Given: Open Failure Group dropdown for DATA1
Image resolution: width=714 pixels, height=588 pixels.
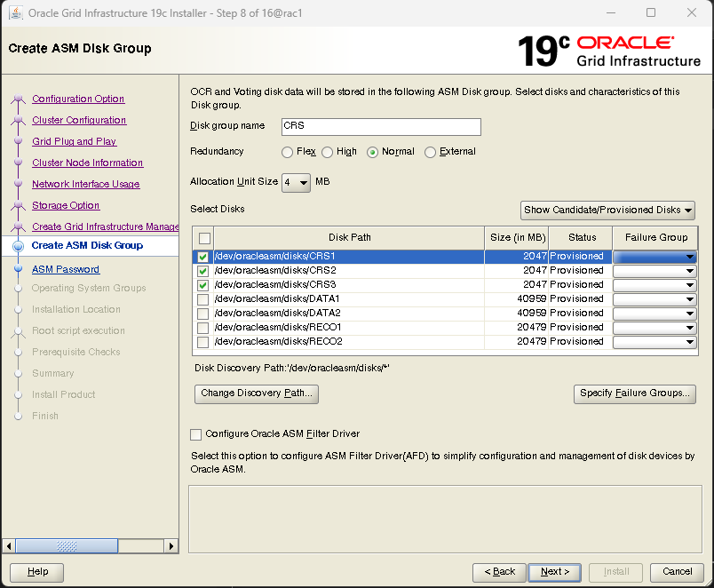Looking at the screenshot, I should [654, 299].
